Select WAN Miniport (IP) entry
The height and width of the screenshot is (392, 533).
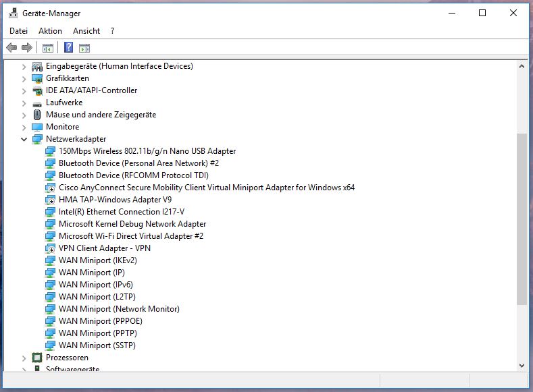tap(92, 273)
